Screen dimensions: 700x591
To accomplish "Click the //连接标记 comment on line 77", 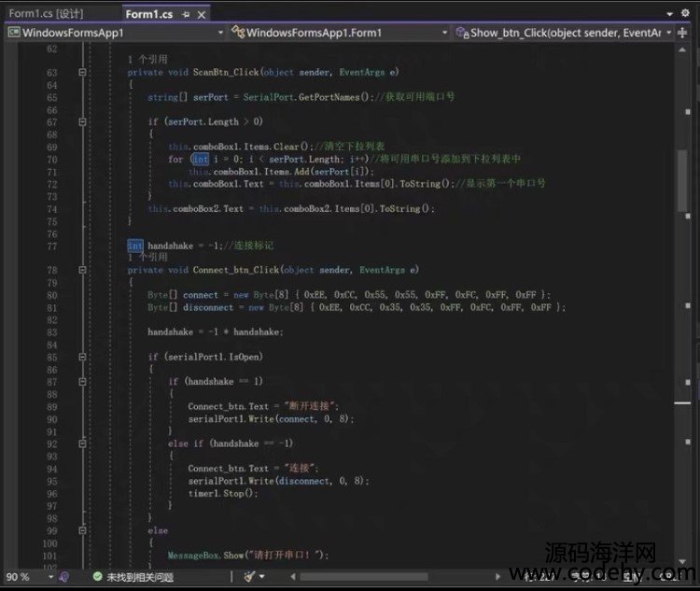I will [247, 246].
